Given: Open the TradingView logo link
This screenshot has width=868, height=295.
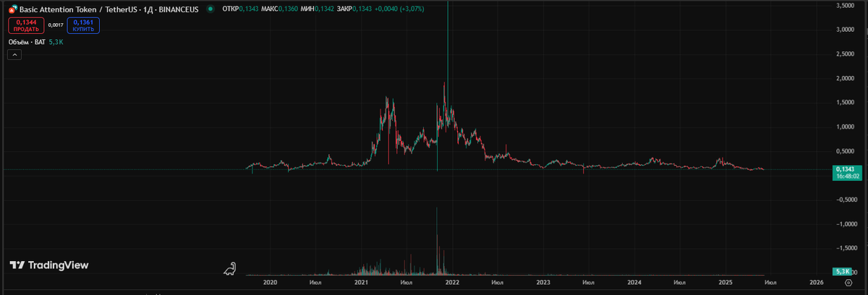Looking at the screenshot, I should pos(49,265).
